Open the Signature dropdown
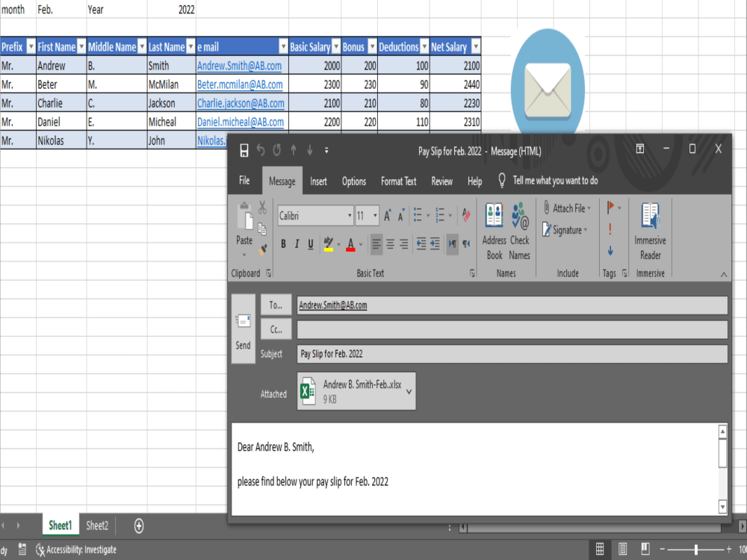 [x=565, y=230]
